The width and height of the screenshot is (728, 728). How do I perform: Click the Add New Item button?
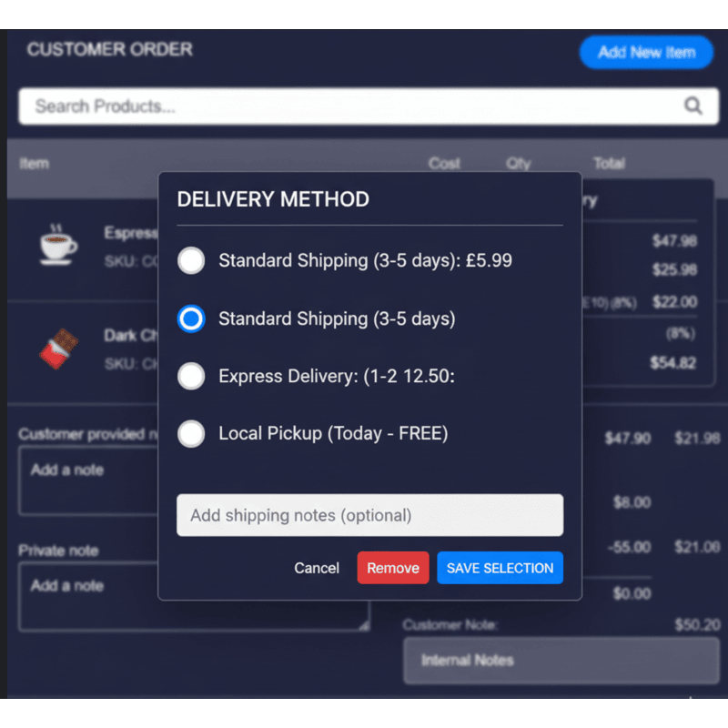coord(646,53)
